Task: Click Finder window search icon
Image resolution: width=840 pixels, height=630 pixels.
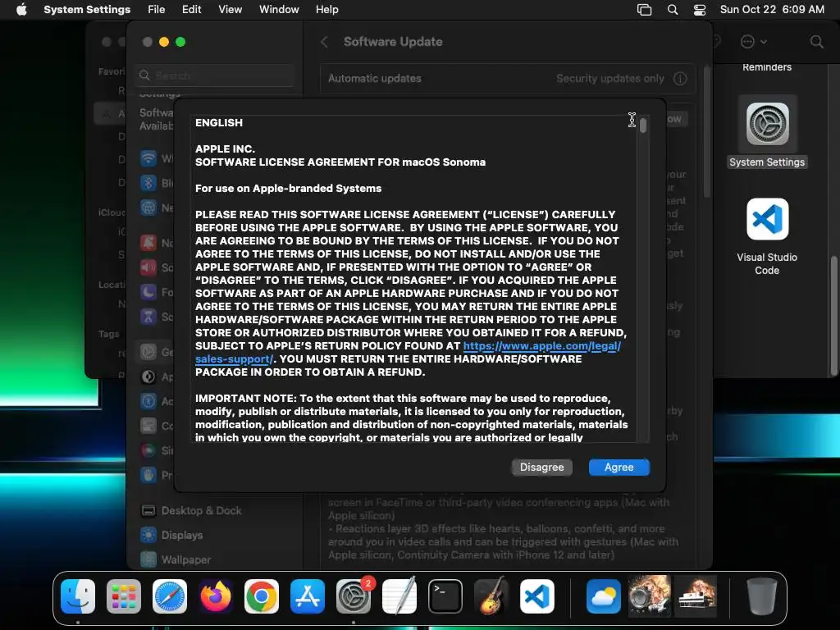Action: coord(816,42)
